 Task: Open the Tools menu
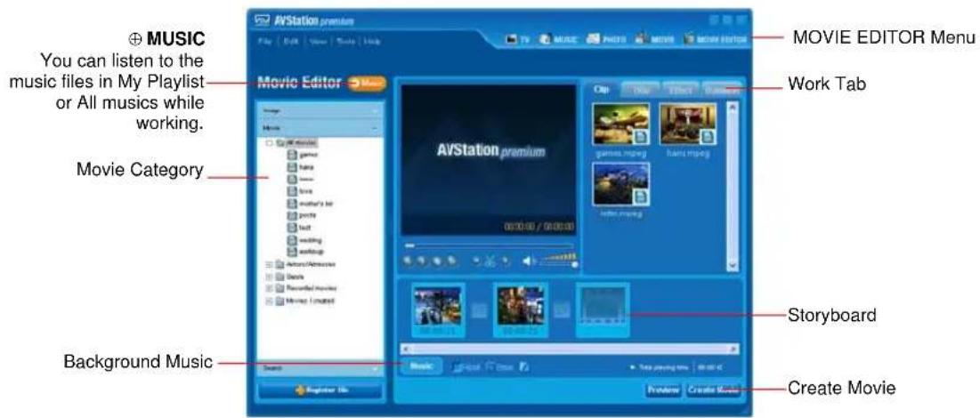[345, 41]
